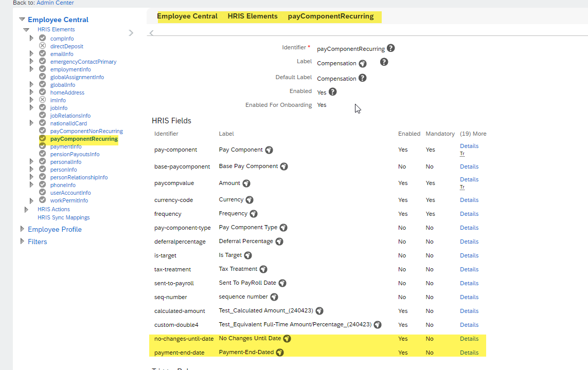Click the help icon right of Label row
The height and width of the screenshot is (370, 588).
coord(384,62)
